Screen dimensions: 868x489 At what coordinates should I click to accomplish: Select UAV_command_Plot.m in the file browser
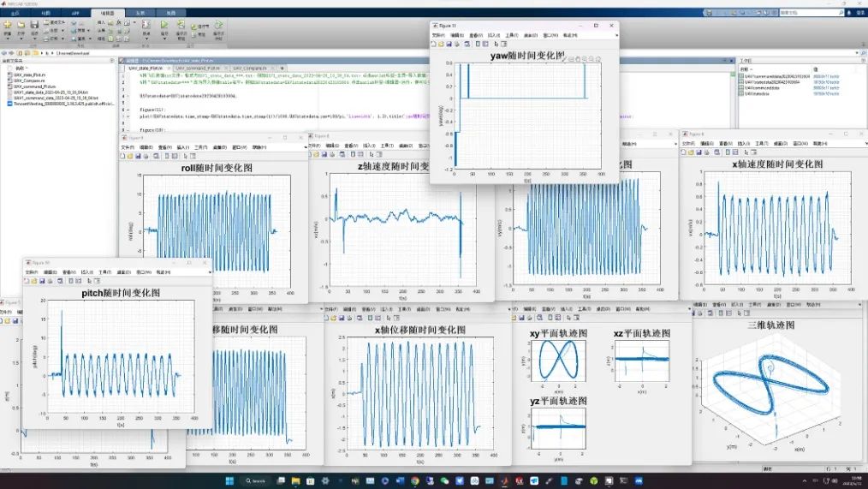tap(35, 87)
